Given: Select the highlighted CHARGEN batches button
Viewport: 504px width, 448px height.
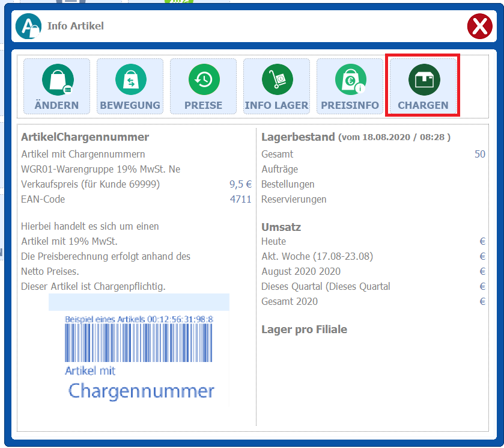Looking at the screenshot, I should pos(423,86).
